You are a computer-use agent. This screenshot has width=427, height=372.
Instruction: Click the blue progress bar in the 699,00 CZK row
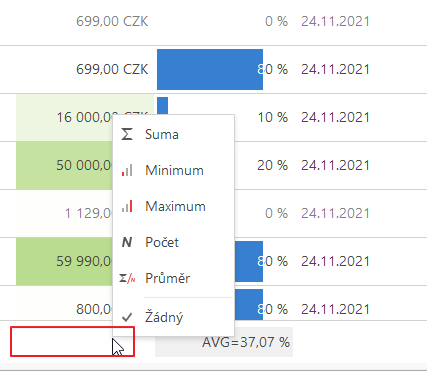pos(210,69)
